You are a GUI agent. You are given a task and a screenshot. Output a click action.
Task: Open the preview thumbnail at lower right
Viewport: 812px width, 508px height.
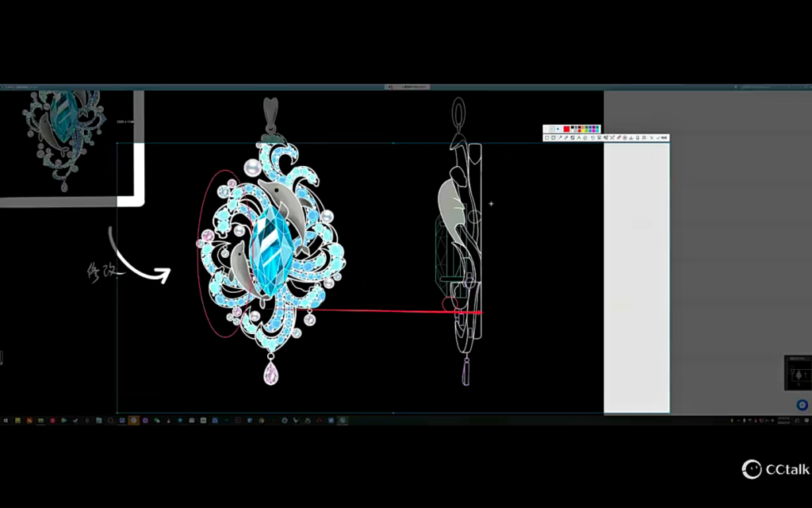coord(797,372)
